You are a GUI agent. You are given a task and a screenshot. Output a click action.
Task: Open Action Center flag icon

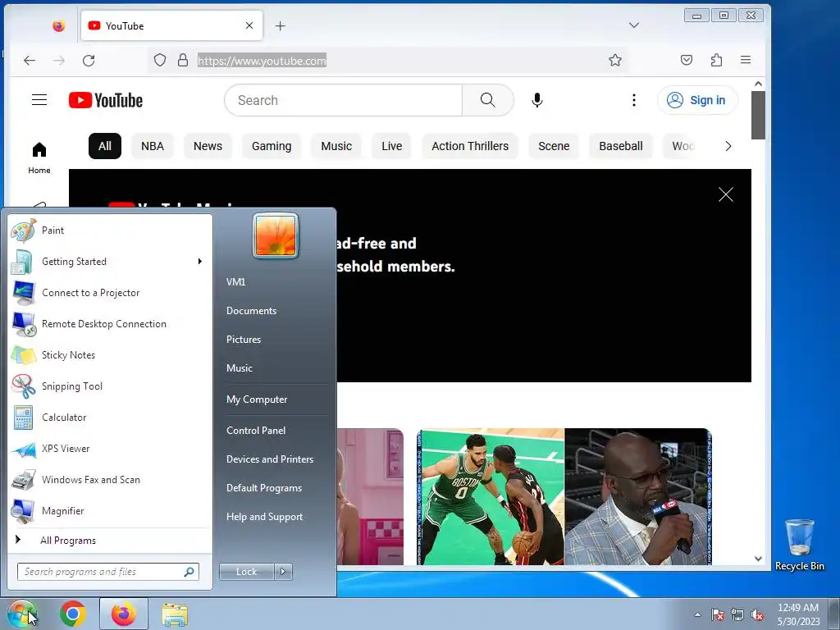718,615
